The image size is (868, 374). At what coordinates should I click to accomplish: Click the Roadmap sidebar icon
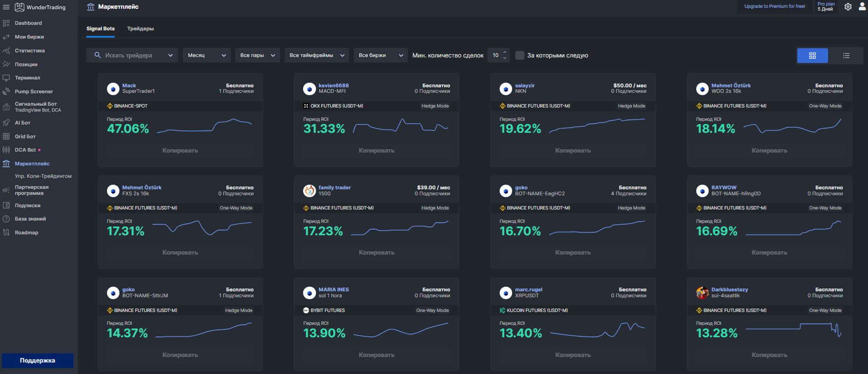[6, 232]
